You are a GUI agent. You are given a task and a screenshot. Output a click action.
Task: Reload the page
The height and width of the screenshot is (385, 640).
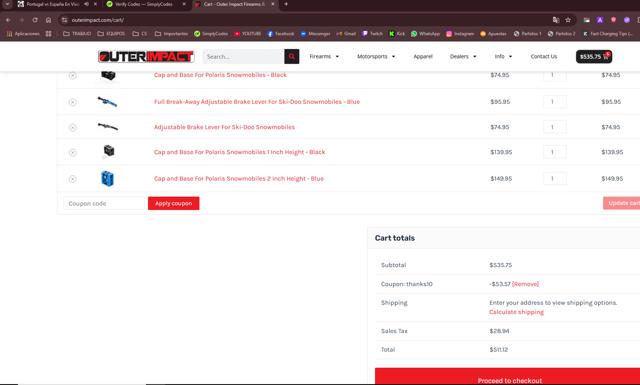point(35,20)
